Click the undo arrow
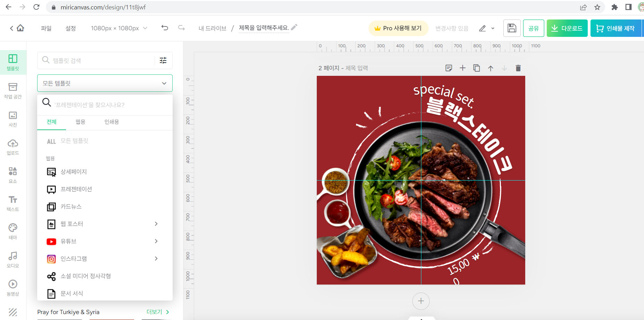The height and width of the screenshot is (320, 644). pos(165,28)
